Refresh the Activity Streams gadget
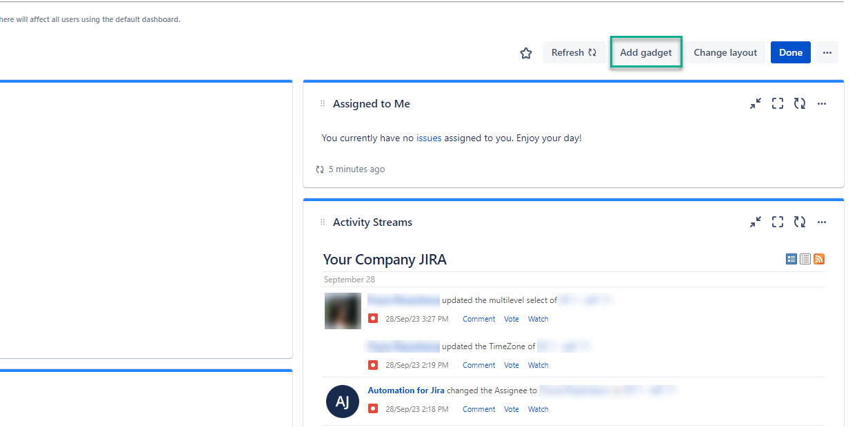The width and height of the screenshot is (868, 427). 800,222
